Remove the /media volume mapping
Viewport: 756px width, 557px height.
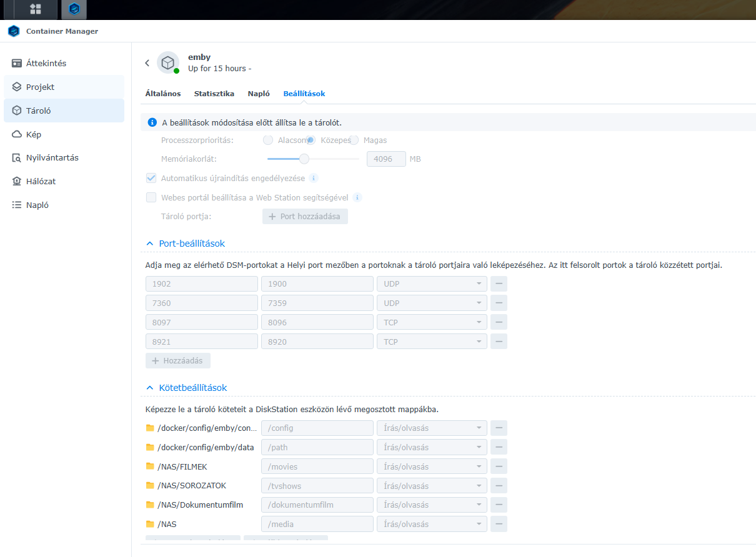499,525
